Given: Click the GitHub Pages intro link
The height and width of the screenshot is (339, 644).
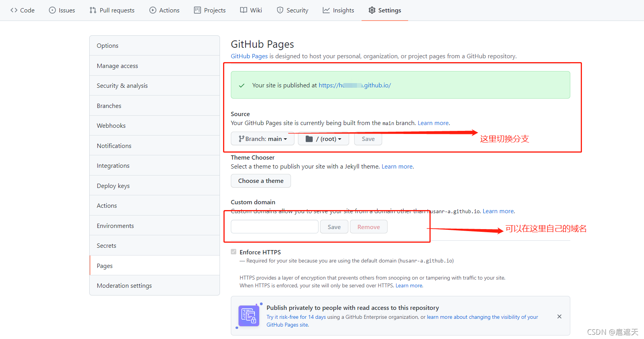Looking at the screenshot, I should 249,56.
